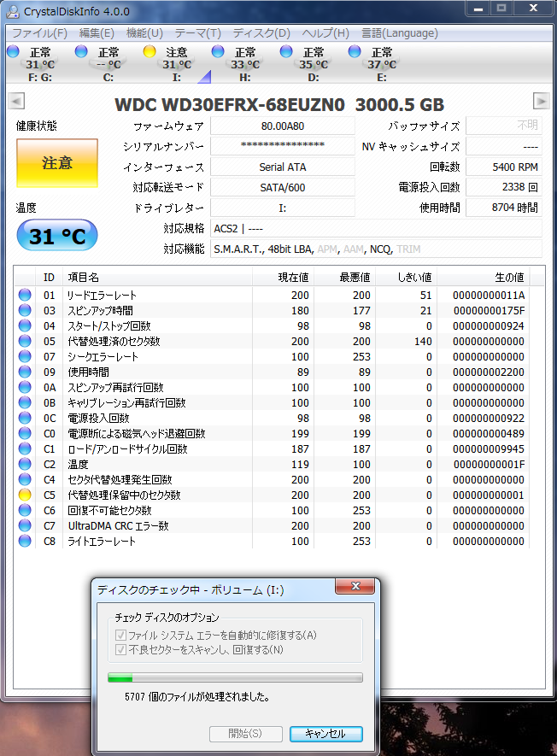The height and width of the screenshot is (756, 557).
Task: Click the 生の値 column header
Action: coord(484,278)
